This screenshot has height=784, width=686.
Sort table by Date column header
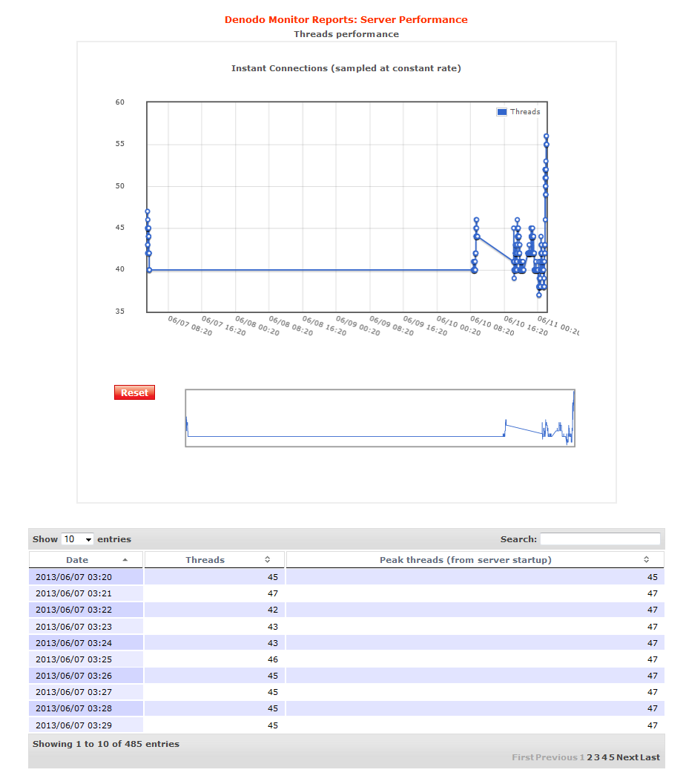[86, 560]
